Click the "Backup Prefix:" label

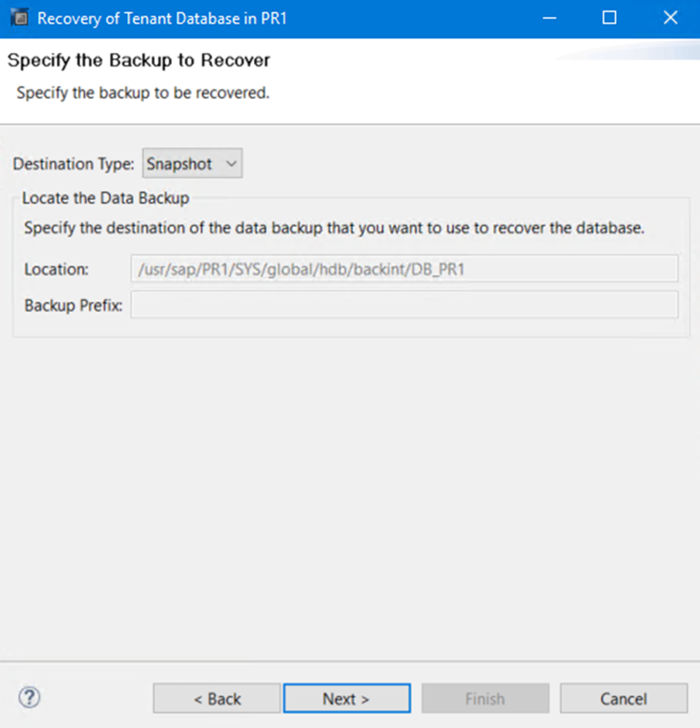coord(73,304)
